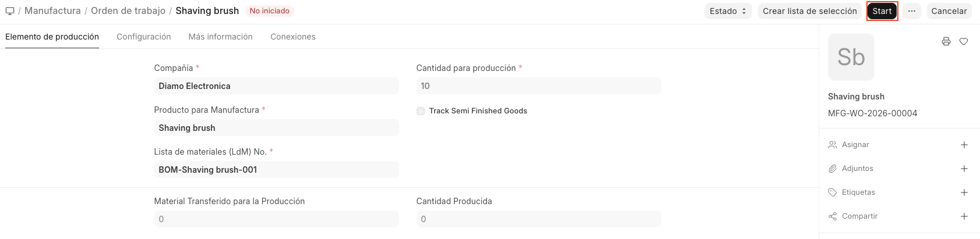The image size is (980, 239).
Task: Click the Sb item thumbnail image
Action: pos(851,57)
